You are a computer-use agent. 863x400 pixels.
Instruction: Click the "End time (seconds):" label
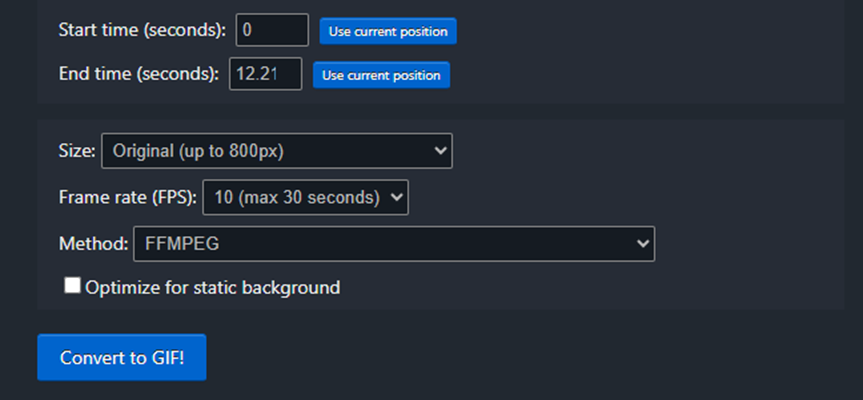pos(139,74)
